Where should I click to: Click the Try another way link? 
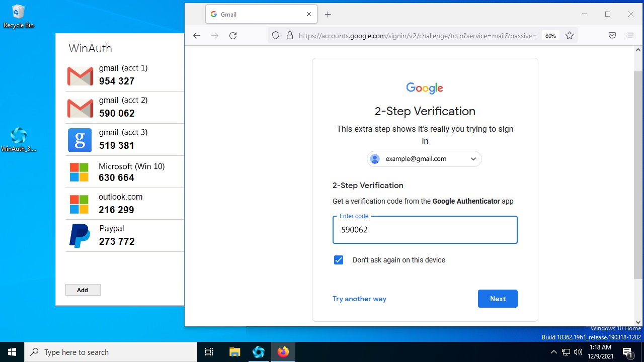click(359, 299)
